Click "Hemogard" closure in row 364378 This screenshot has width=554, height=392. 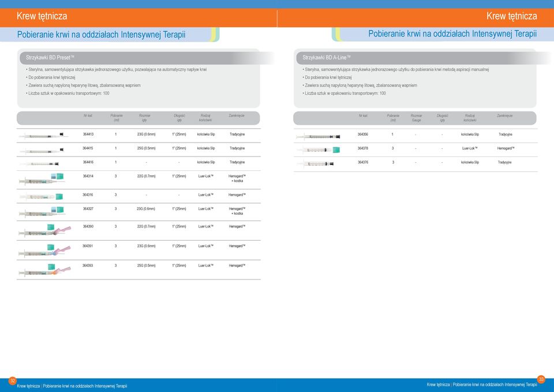click(506, 148)
